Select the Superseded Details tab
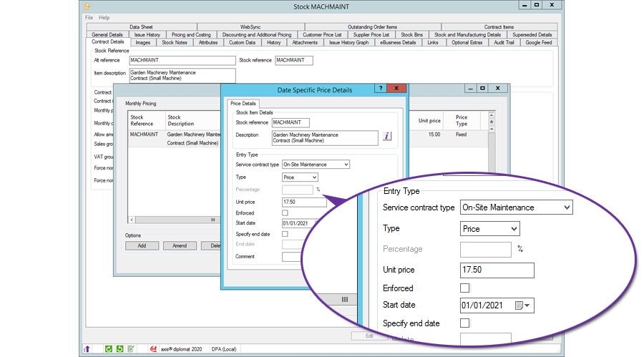644x357 pixels. click(x=532, y=35)
